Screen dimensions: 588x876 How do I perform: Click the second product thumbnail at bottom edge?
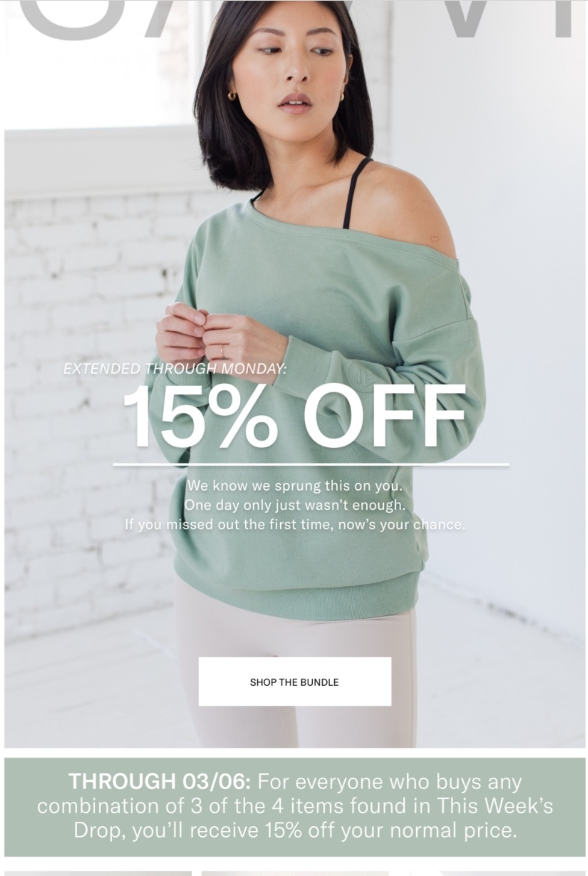(295, 873)
